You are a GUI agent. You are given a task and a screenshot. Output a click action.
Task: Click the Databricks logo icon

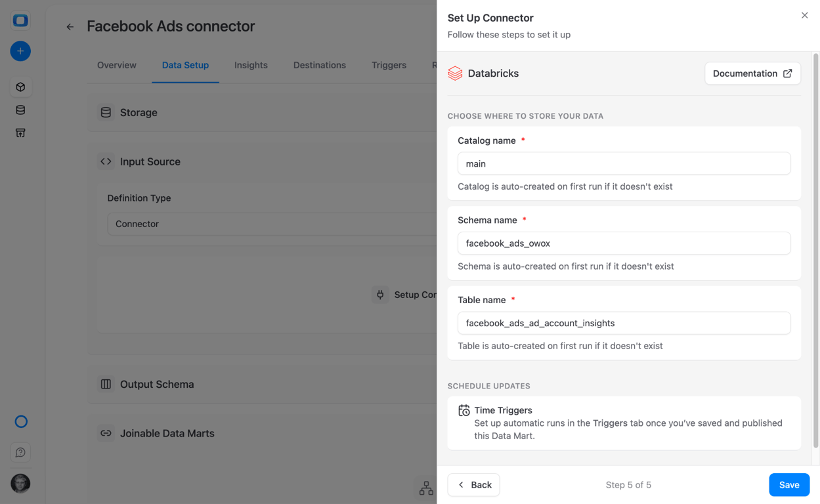pos(455,73)
